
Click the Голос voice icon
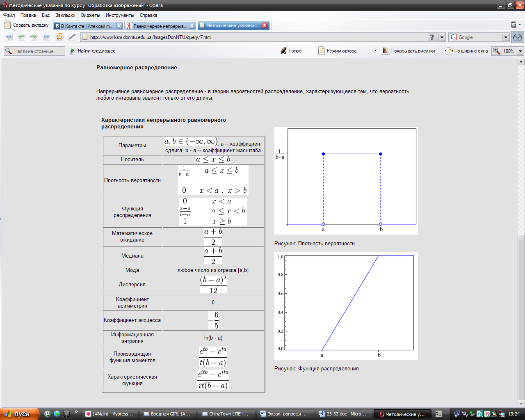click(284, 51)
